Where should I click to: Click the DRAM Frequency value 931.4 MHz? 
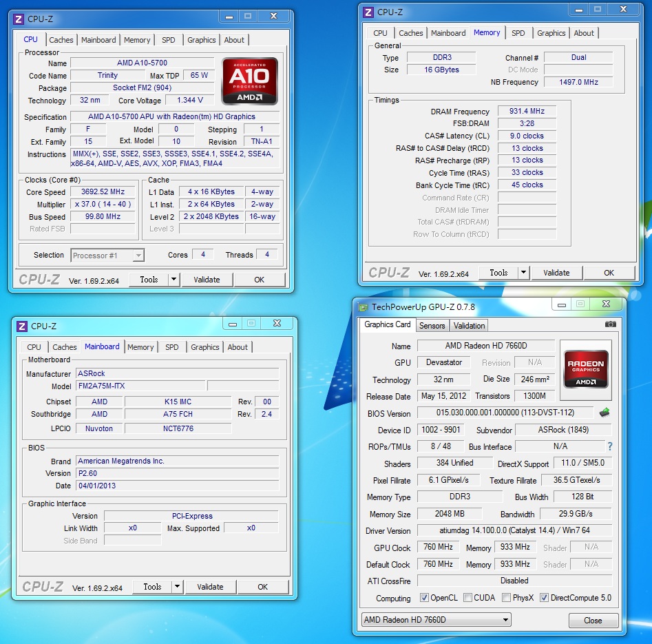coord(527,111)
